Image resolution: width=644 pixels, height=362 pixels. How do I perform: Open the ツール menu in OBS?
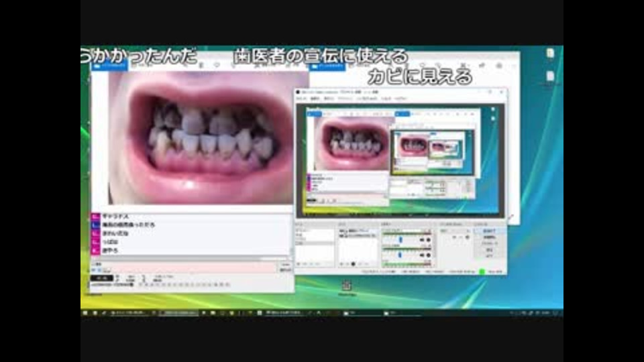pyautogui.click(x=386, y=99)
